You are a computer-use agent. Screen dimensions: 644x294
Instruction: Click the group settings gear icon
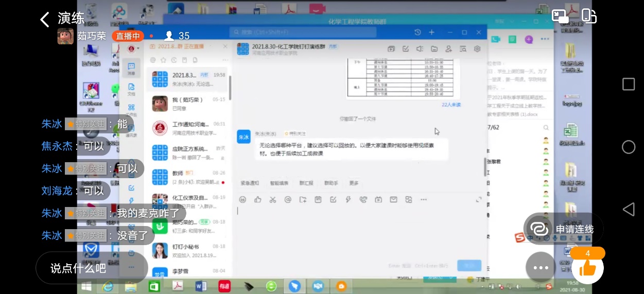[x=477, y=49]
